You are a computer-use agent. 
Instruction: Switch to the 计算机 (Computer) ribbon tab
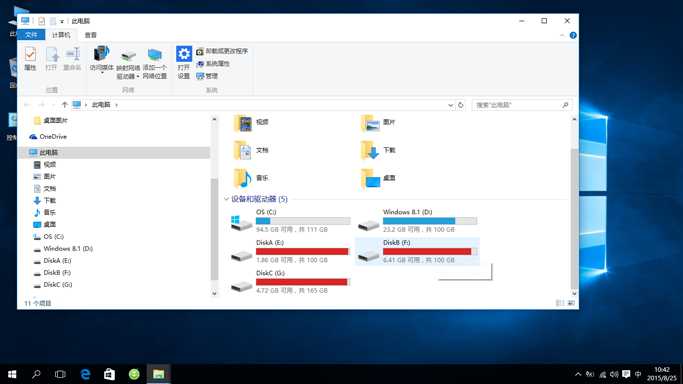(x=61, y=35)
